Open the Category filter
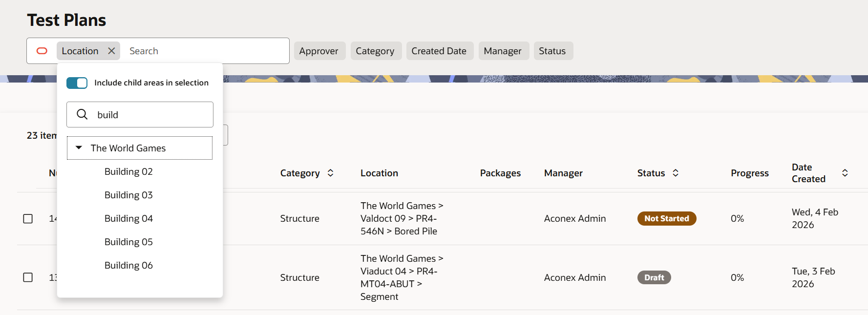The width and height of the screenshot is (868, 315). tap(375, 51)
